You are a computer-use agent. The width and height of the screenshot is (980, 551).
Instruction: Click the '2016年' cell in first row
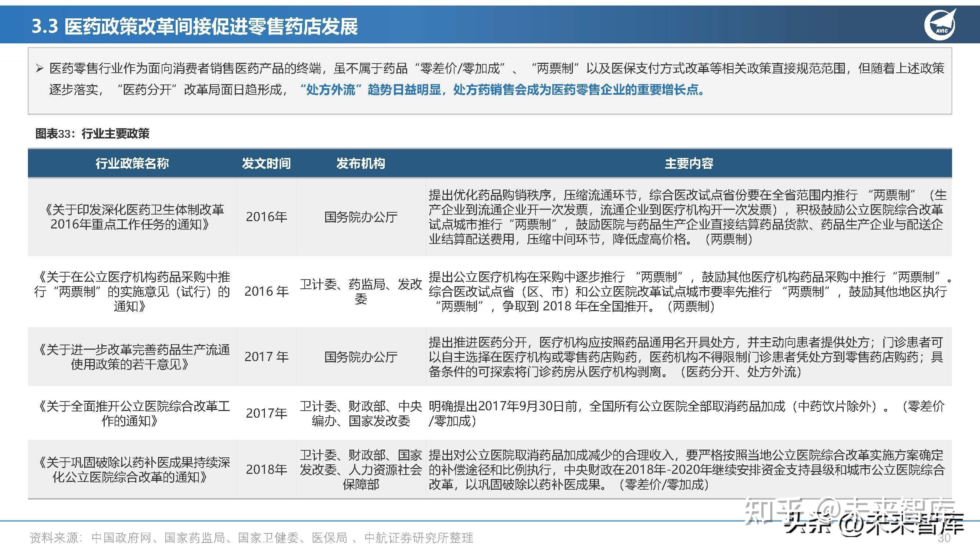click(266, 217)
